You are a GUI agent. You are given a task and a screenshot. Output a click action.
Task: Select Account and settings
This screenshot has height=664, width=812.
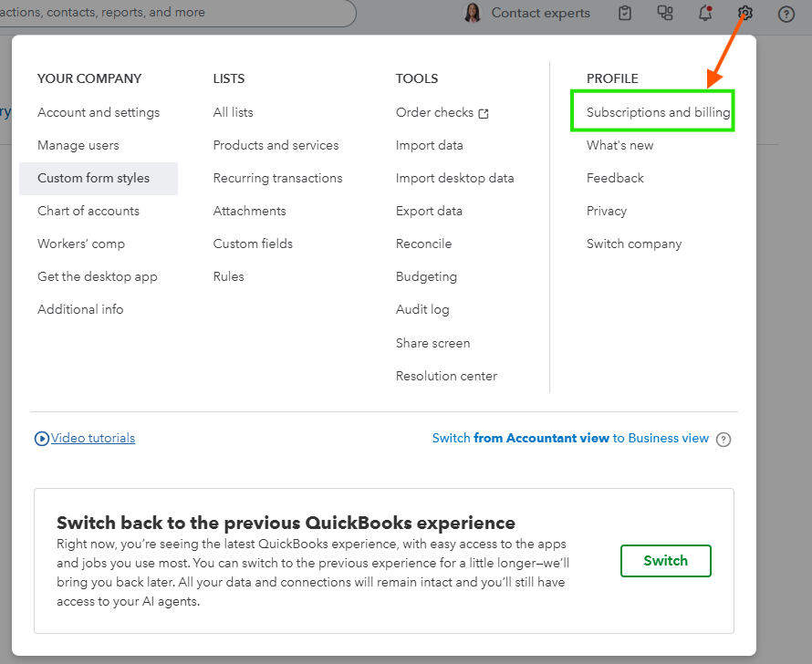pyautogui.click(x=99, y=112)
